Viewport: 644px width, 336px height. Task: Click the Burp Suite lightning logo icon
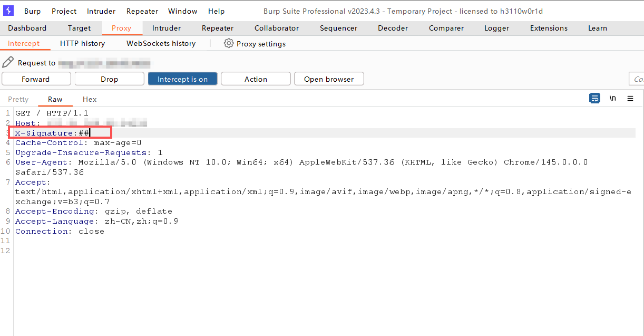8,11
